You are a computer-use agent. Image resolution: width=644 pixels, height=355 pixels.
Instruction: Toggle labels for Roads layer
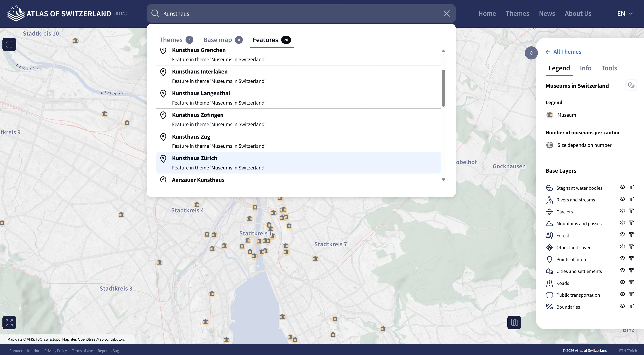pos(631,282)
